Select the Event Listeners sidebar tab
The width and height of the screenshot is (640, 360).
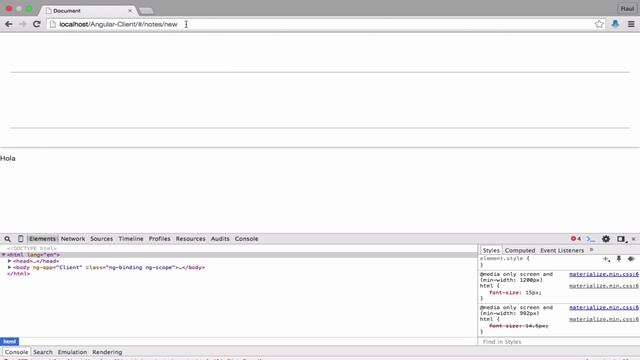pyautogui.click(x=562, y=250)
